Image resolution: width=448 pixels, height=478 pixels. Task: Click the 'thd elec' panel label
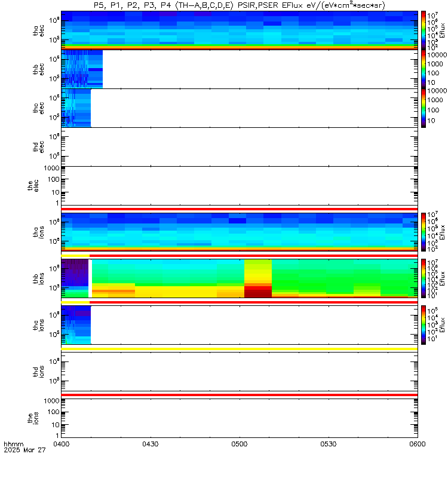[38, 146]
